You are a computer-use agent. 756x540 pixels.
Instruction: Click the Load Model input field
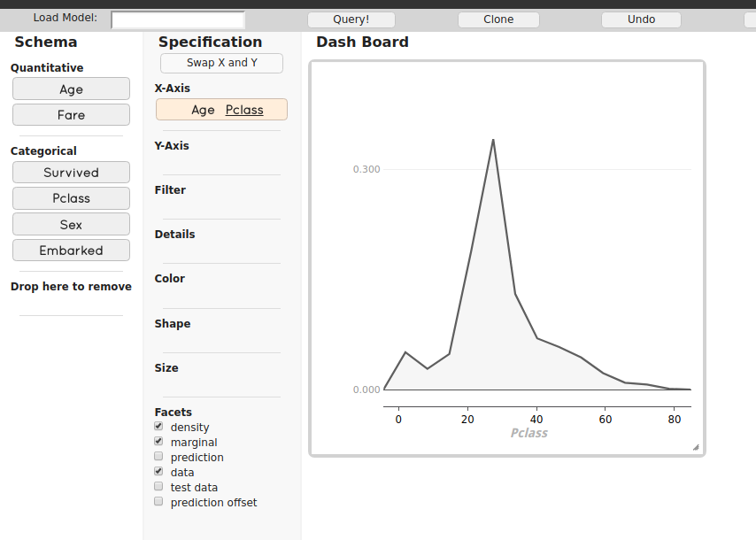click(178, 19)
